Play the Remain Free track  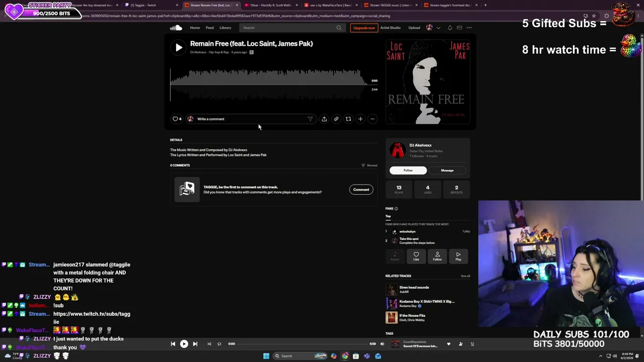(179, 47)
